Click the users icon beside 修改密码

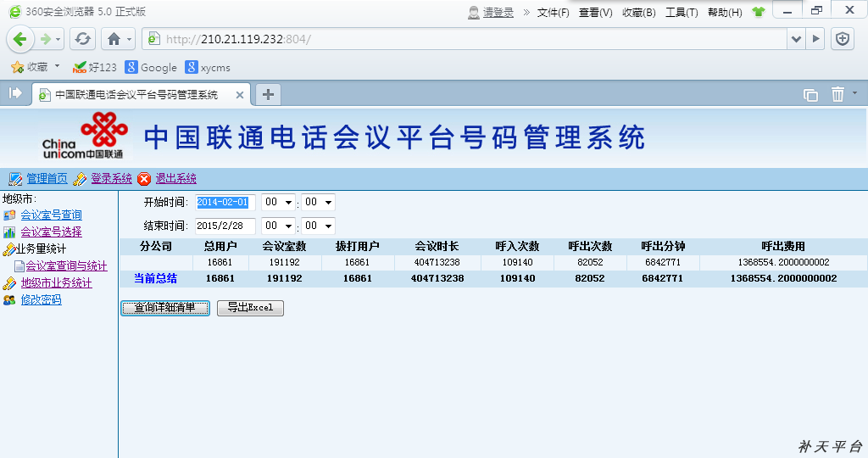[9, 300]
